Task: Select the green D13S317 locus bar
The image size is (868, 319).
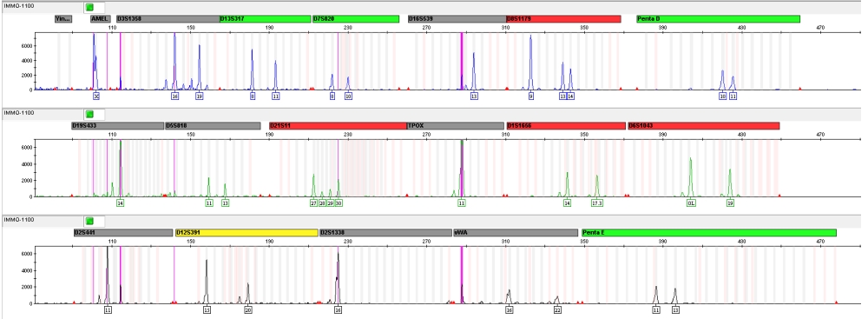Action: 265,19
